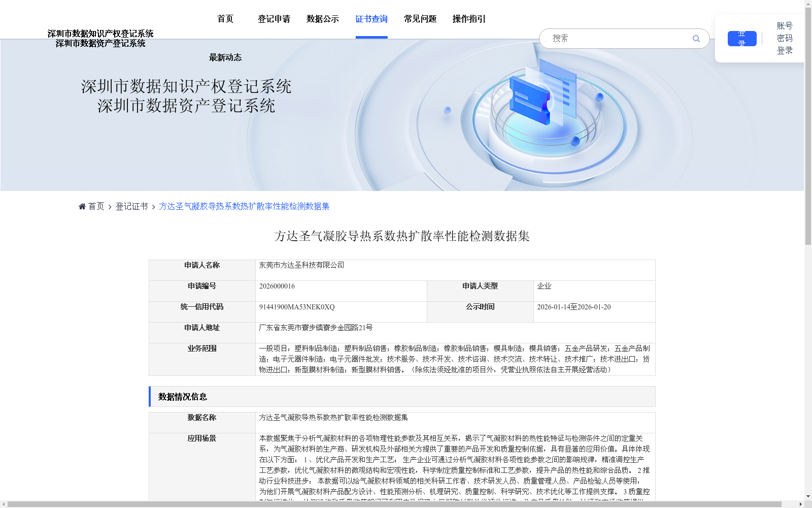Click the scroll-up arrow of the vertical scrollbar
The height and width of the screenshot is (508, 812).
[808, 4]
